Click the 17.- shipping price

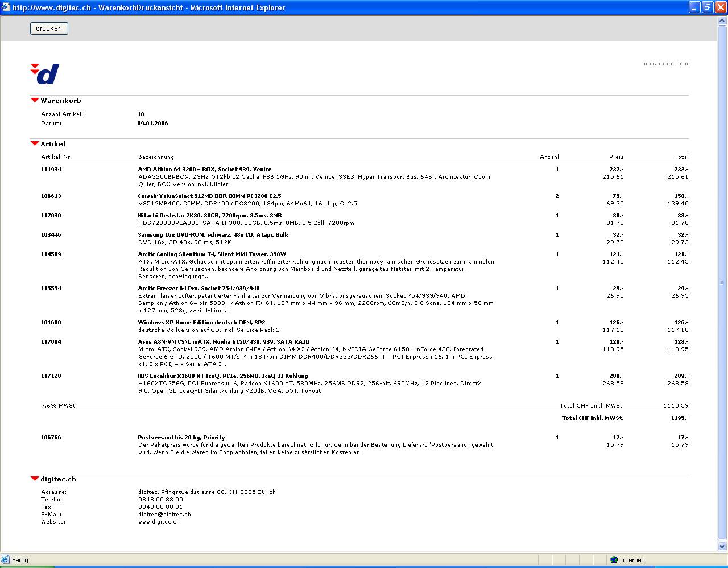pos(618,438)
